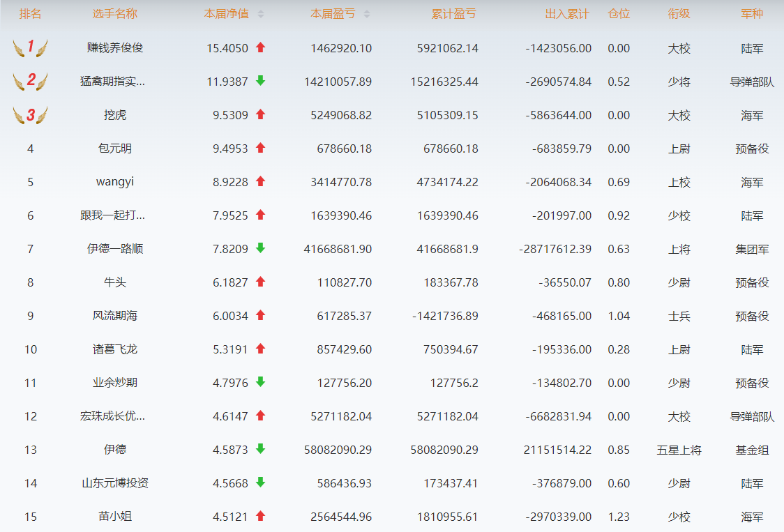
Task: Click green down arrow next to 4.5873
Action: 260,449
